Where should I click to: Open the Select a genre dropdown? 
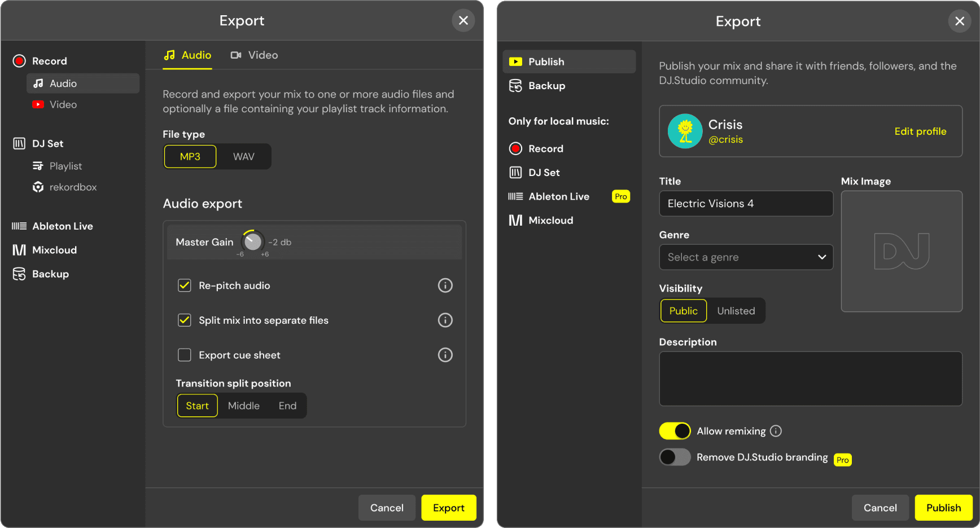coord(746,257)
